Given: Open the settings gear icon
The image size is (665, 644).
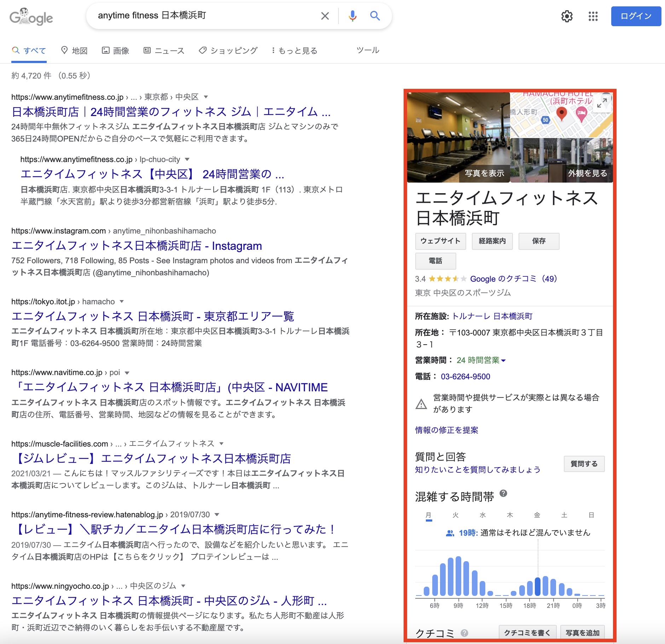Looking at the screenshot, I should click(x=567, y=16).
